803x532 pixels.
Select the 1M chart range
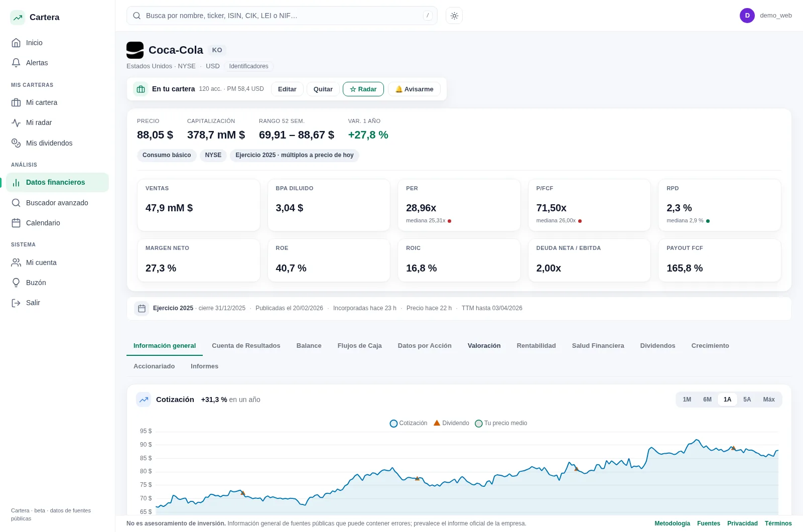[x=687, y=400]
